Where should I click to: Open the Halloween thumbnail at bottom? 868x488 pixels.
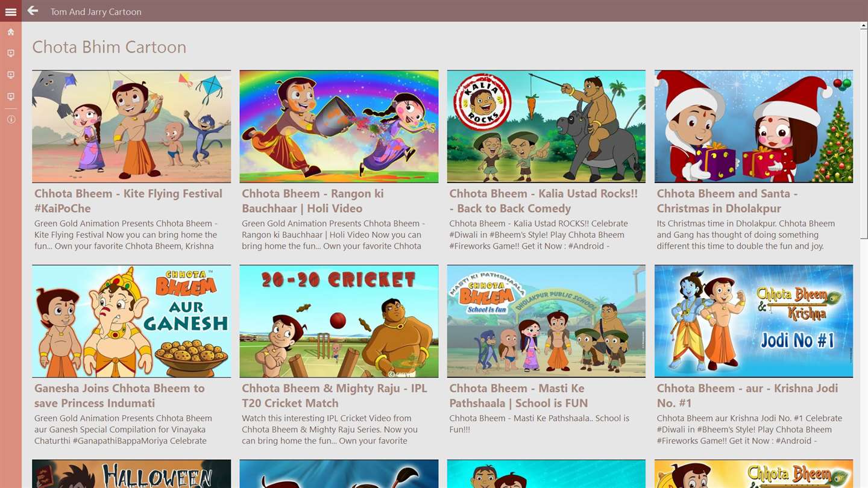click(131, 474)
